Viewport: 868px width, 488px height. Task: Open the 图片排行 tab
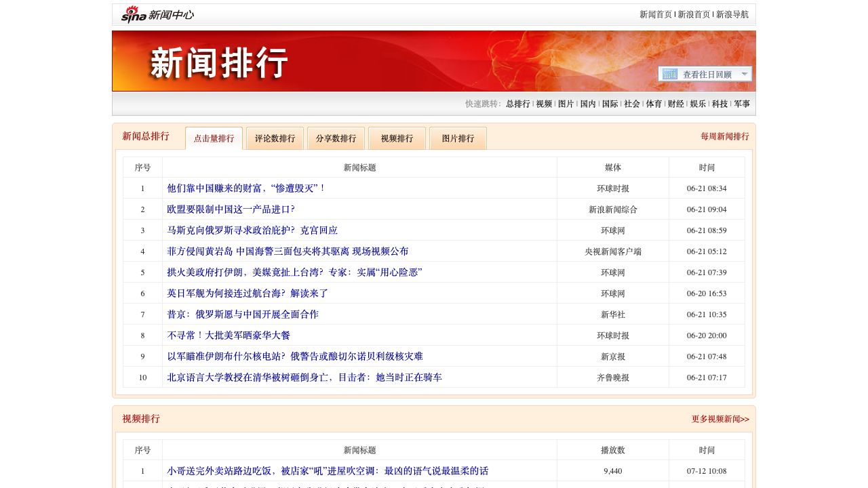[x=458, y=138]
